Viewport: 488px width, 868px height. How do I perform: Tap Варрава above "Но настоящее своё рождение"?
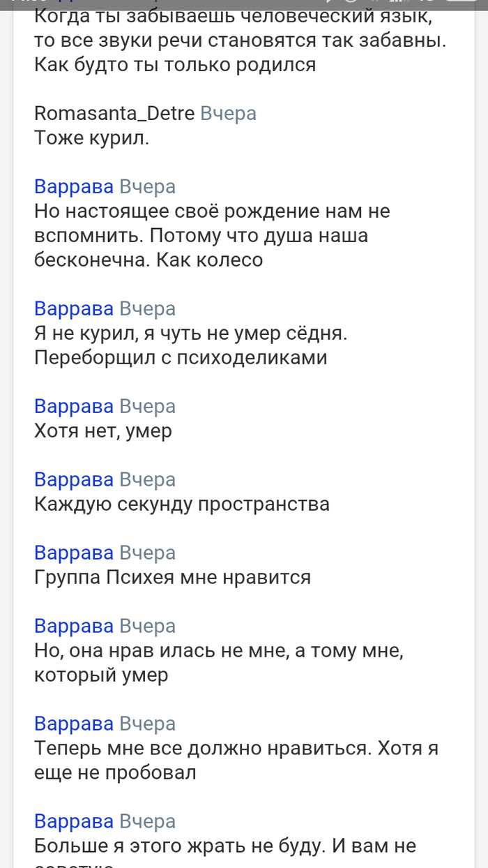coord(74,186)
